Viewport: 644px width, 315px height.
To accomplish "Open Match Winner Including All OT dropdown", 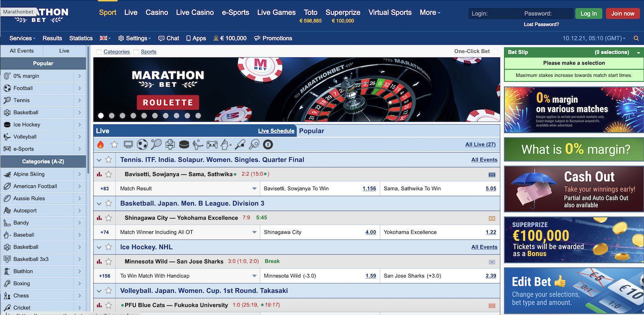I will (x=254, y=232).
